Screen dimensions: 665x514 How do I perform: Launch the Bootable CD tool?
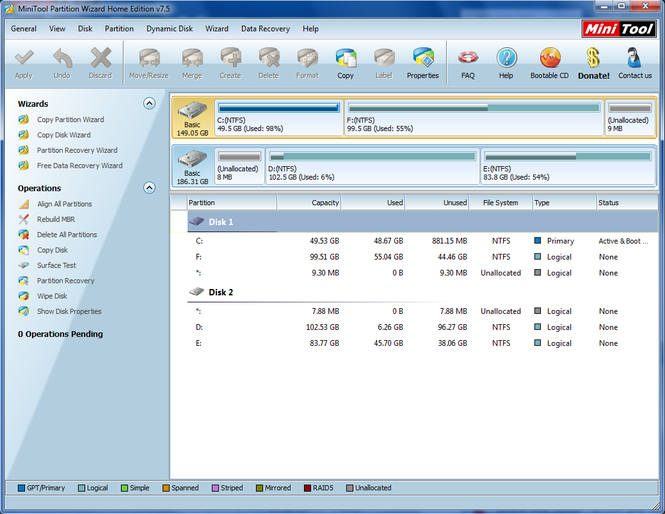coord(550,64)
